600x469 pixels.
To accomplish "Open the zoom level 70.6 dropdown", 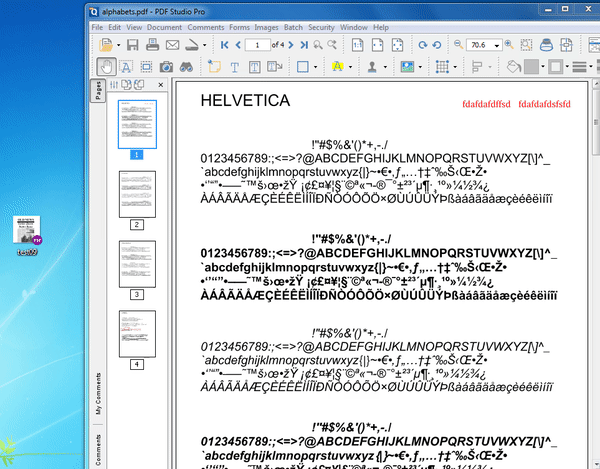I will click(497, 46).
